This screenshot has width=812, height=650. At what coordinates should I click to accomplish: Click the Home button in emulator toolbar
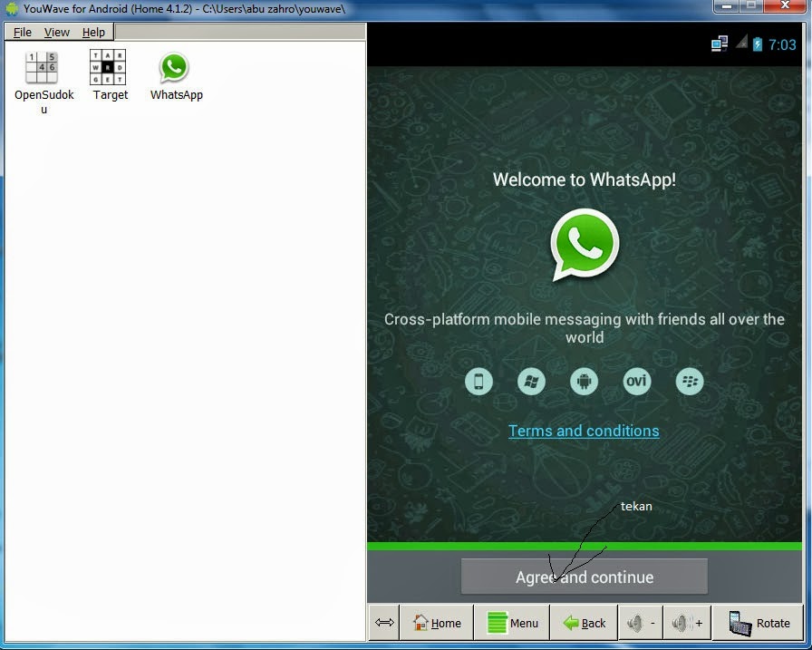(437, 623)
